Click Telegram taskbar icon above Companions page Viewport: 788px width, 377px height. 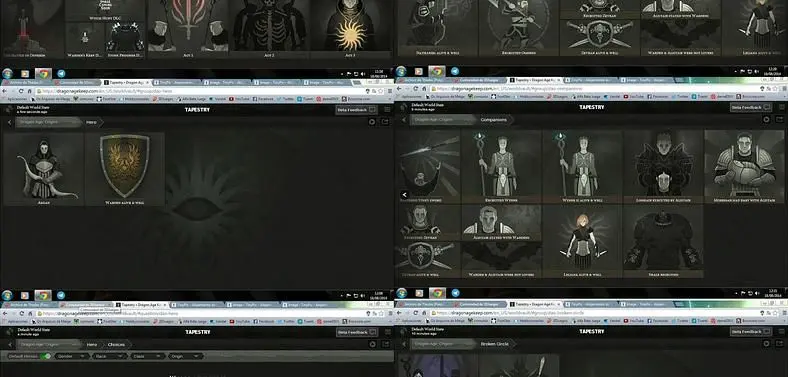[455, 71]
